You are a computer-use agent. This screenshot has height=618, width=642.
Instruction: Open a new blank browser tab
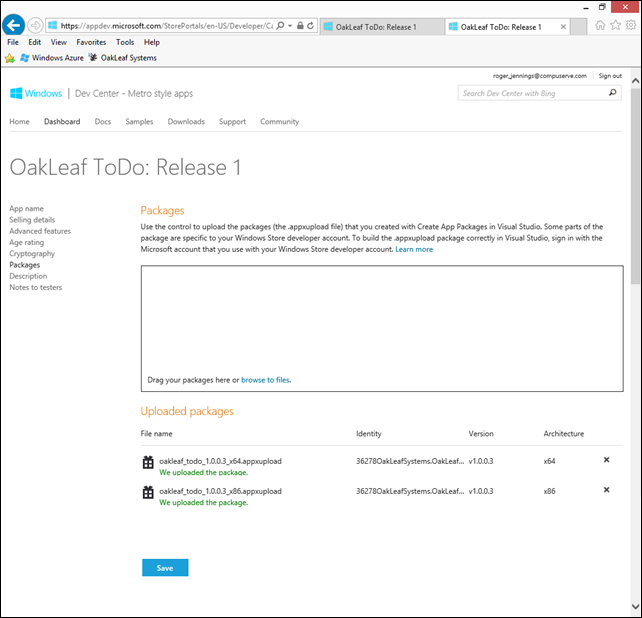tap(578, 27)
